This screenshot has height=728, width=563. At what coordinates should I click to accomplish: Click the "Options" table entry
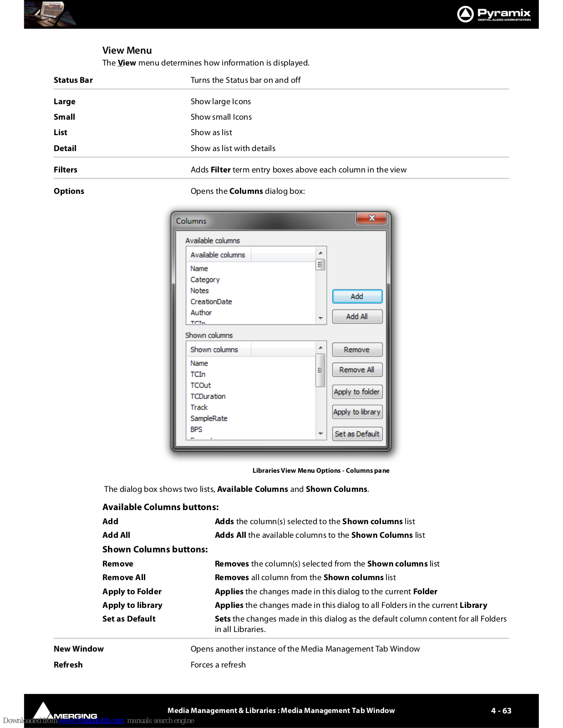pyautogui.click(x=69, y=191)
